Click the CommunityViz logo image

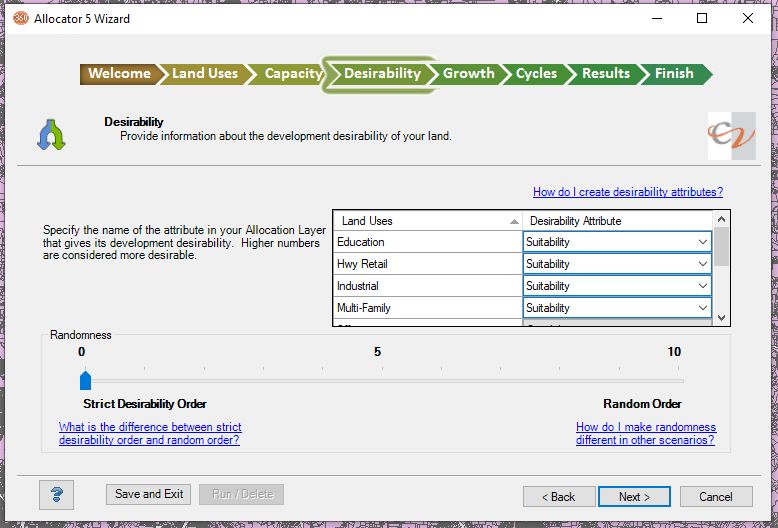[x=731, y=136]
